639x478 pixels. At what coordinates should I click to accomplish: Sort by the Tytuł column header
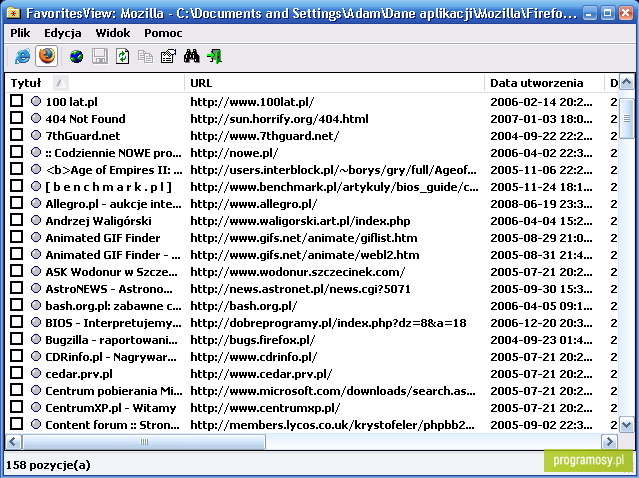95,83
